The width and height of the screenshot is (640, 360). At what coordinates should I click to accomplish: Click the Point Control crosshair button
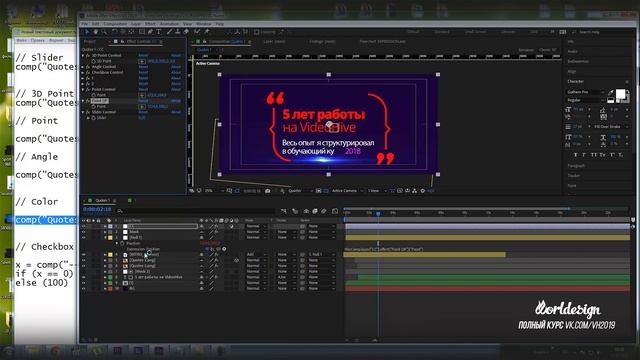click(x=142, y=95)
